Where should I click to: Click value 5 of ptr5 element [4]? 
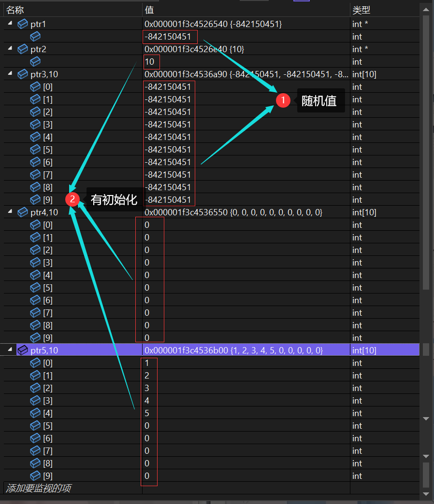pos(147,413)
